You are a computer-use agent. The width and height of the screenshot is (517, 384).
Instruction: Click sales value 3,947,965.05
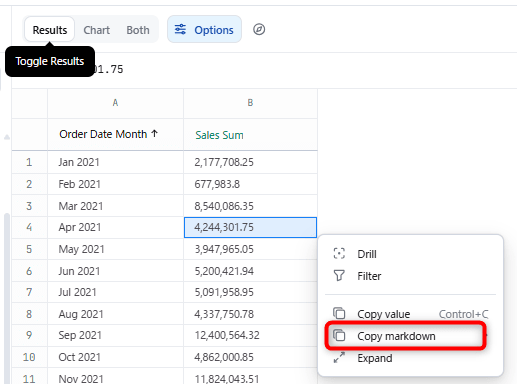pos(250,249)
